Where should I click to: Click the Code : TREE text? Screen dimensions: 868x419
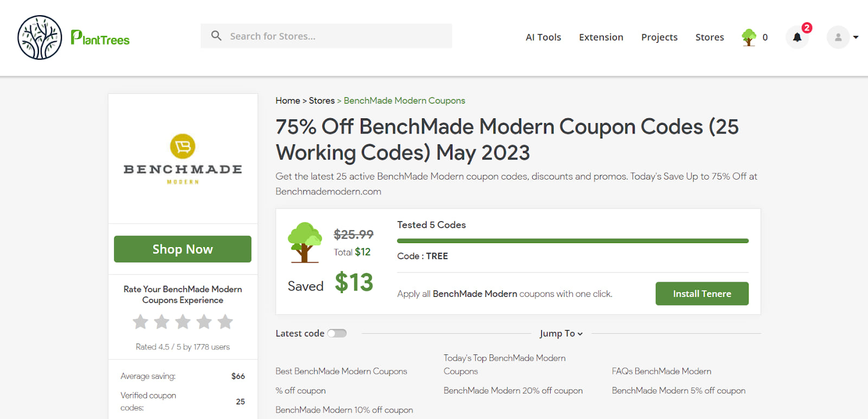pos(423,256)
